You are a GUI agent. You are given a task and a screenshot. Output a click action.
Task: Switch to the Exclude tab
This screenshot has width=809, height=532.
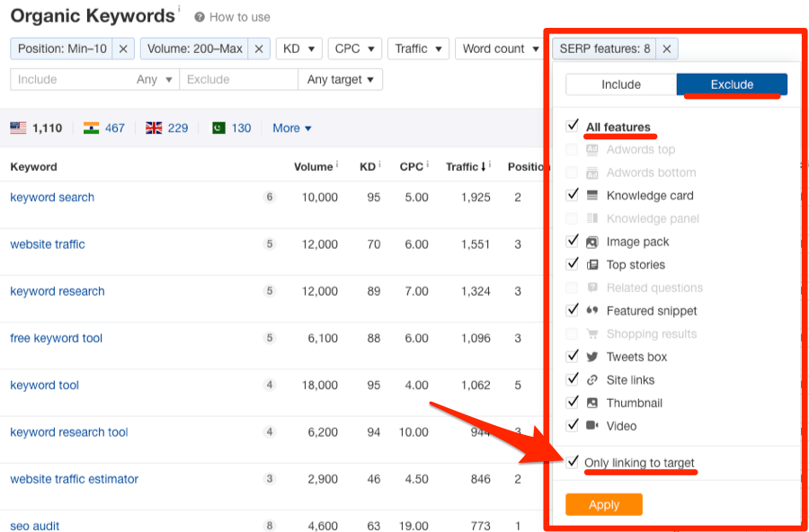732,84
